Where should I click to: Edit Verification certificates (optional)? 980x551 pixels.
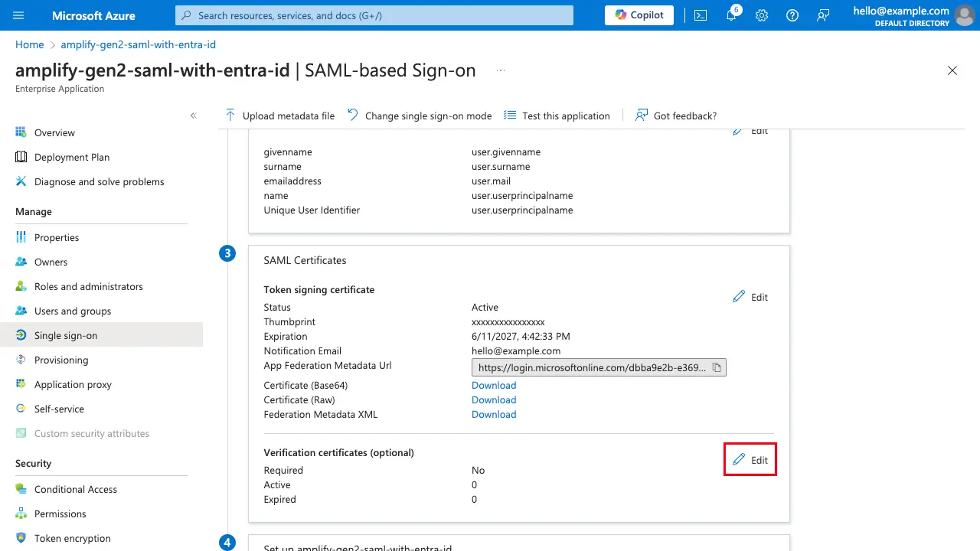point(750,460)
